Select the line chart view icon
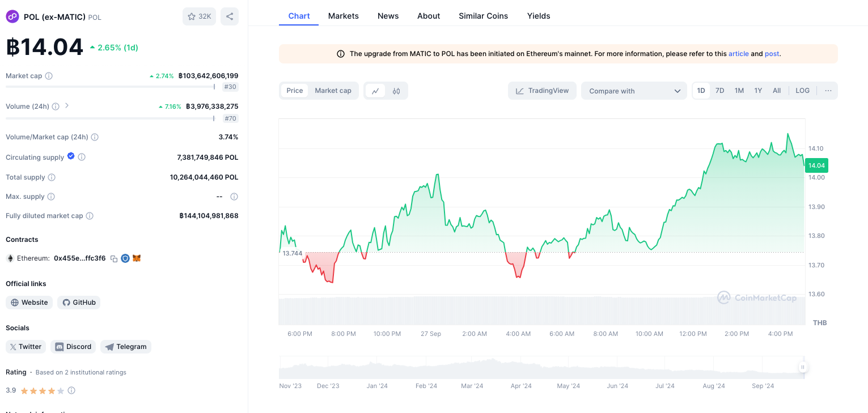The height and width of the screenshot is (413, 868). 375,91
